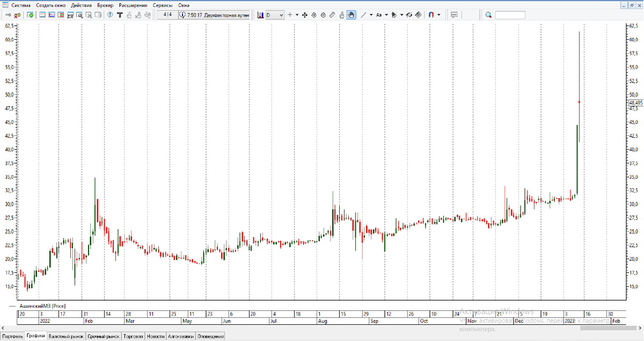Click the 7:50:17 two-factor authentication status
644x341 pixels.
coord(214,15)
